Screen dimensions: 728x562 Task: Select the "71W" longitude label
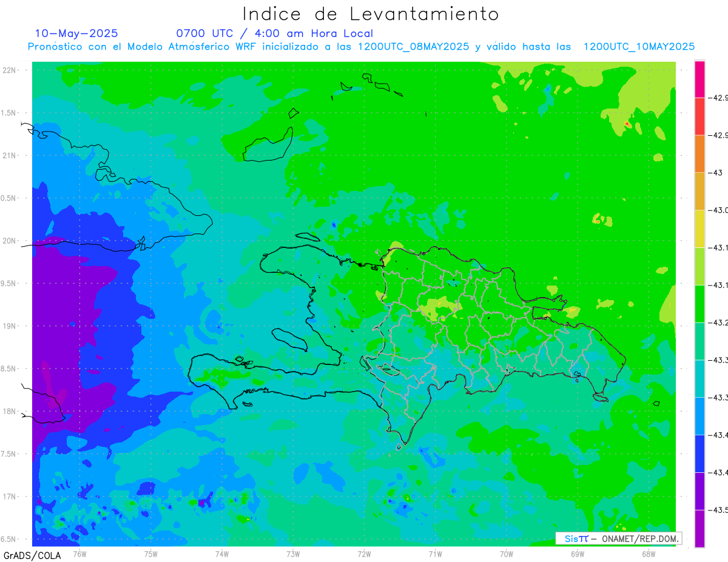coord(435,554)
